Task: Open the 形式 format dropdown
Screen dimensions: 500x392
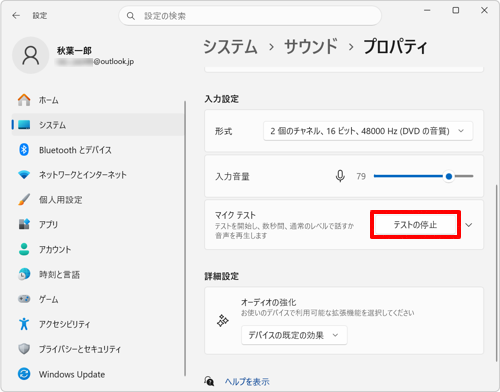Action: (368, 131)
